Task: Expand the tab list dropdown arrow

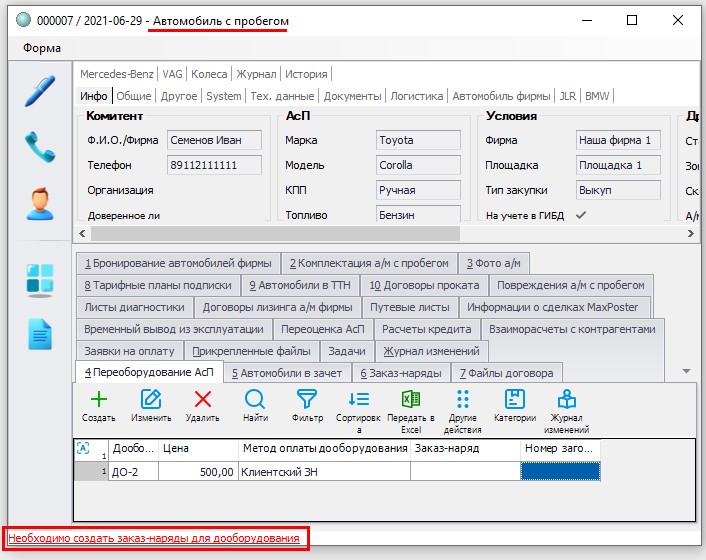Action: click(x=686, y=371)
